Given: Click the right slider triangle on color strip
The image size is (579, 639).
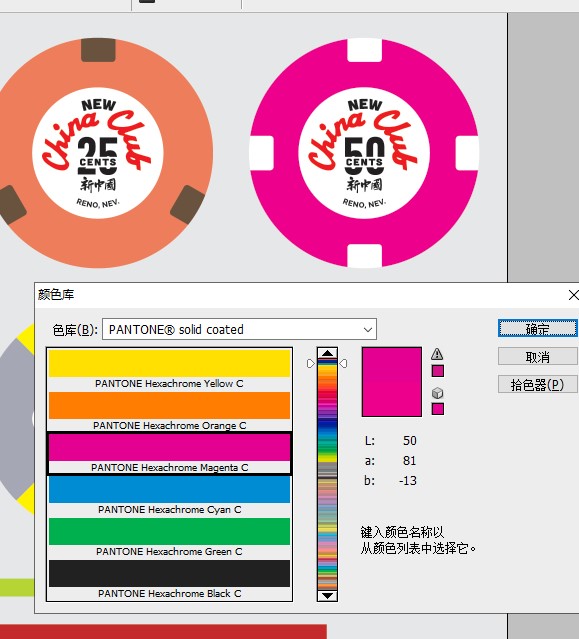Looking at the screenshot, I should tap(343, 363).
